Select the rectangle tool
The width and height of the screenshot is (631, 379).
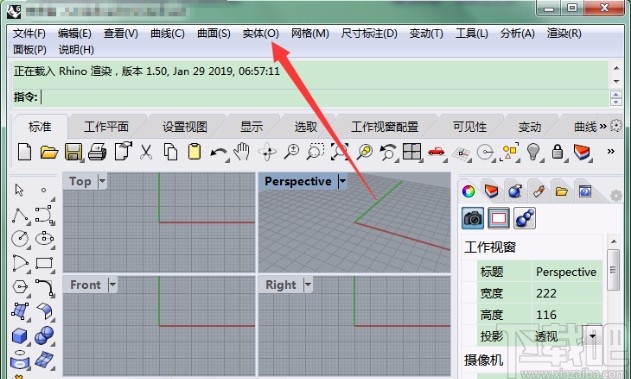click(x=44, y=263)
